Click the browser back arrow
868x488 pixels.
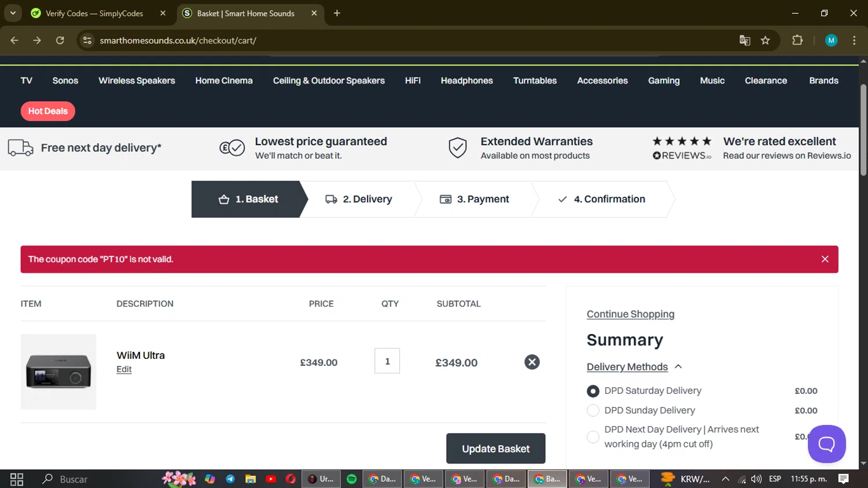14,41
